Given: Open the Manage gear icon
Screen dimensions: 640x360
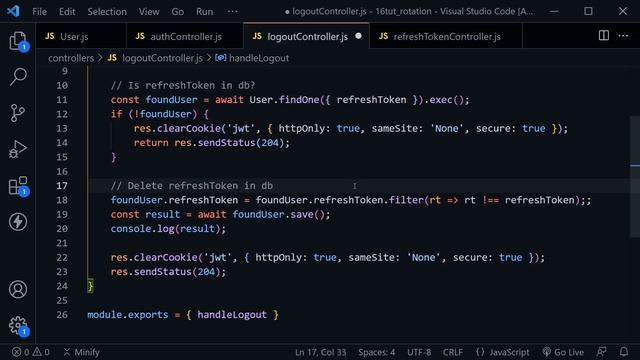Looking at the screenshot, I should click(x=18, y=326).
